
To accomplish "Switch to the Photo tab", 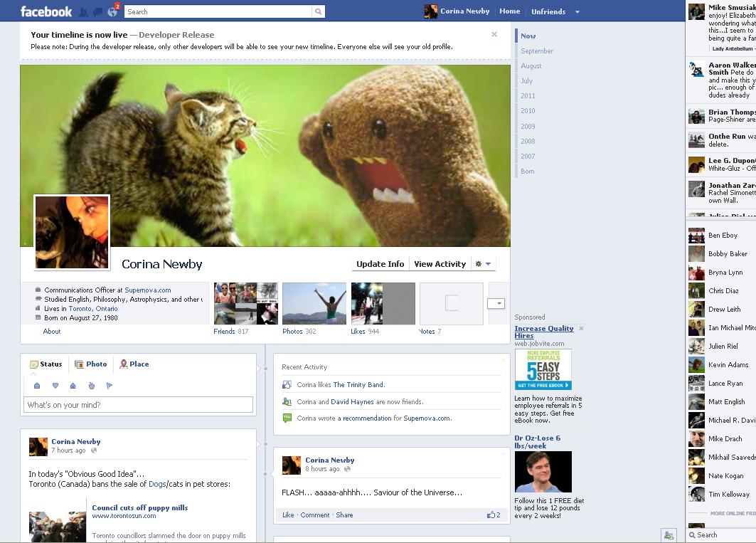I will (x=91, y=364).
